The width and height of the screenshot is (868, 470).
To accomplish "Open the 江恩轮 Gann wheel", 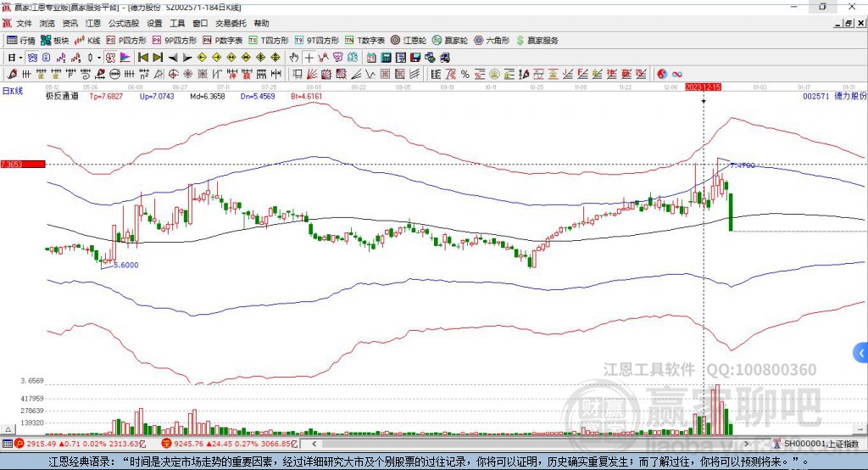I will [409, 41].
